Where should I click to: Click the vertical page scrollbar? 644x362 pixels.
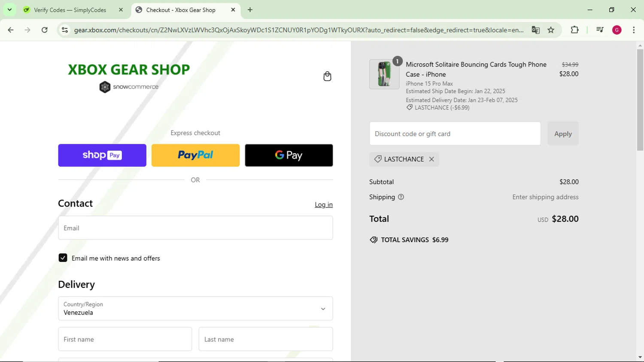point(640,100)
